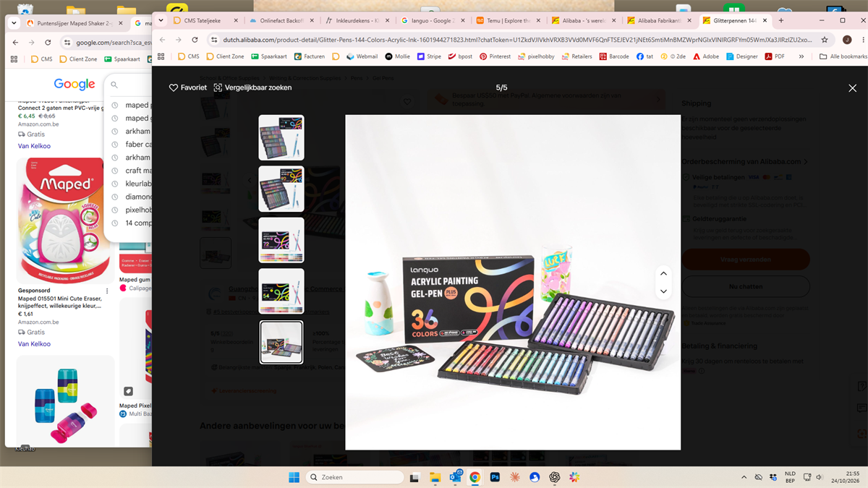Image resolution: width=868 pixels, height=488 pixels.
Task: Click the Favoriet heart icon
Action: click(174, 87)
